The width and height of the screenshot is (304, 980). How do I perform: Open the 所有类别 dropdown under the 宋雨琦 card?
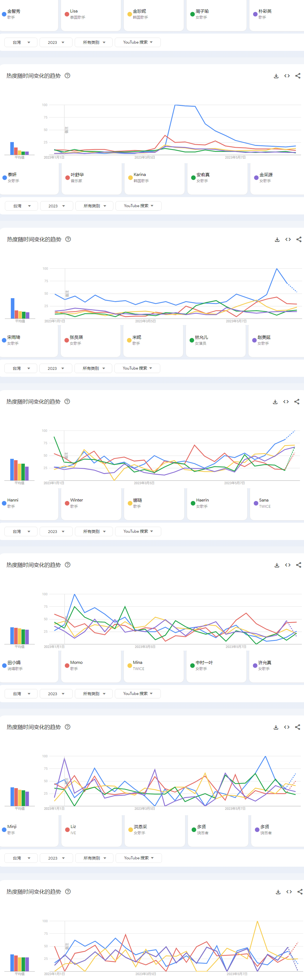[94, 368]
